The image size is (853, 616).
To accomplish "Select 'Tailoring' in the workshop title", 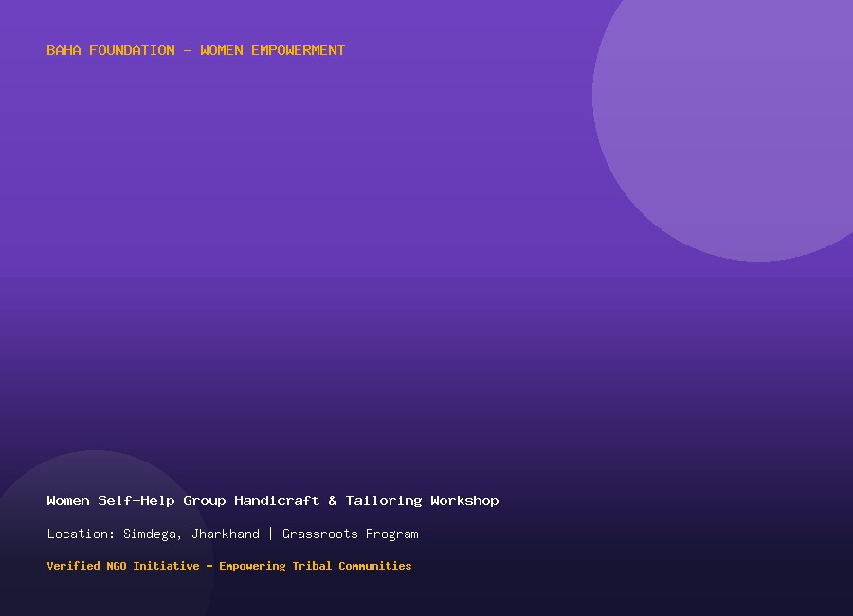I will click(384, 501).
